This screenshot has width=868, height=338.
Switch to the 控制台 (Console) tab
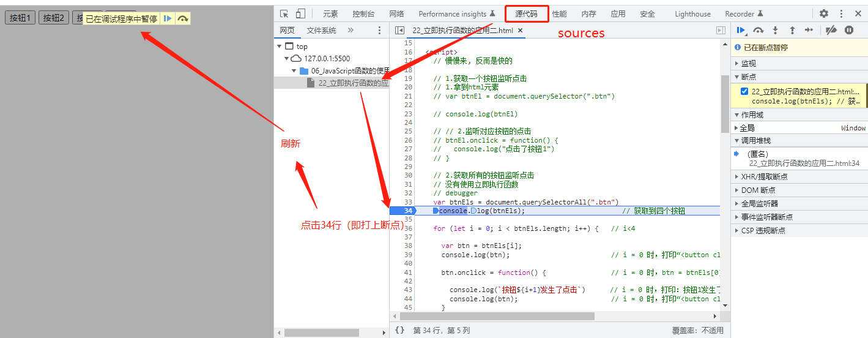[363, 13]
